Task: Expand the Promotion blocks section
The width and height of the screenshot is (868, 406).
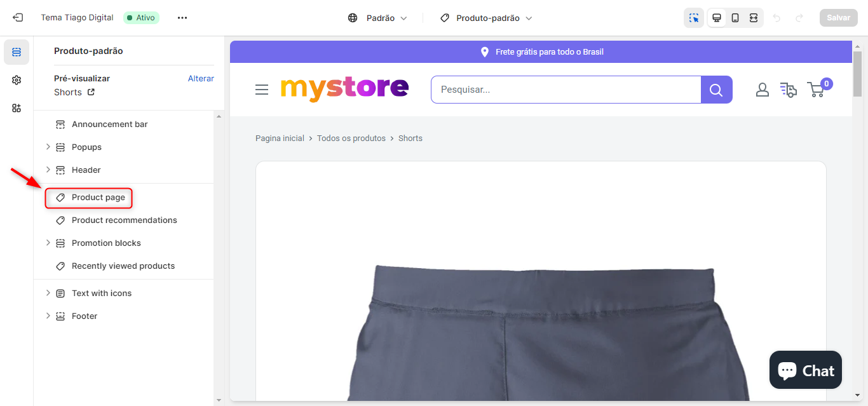Action: tap(48, 243)
